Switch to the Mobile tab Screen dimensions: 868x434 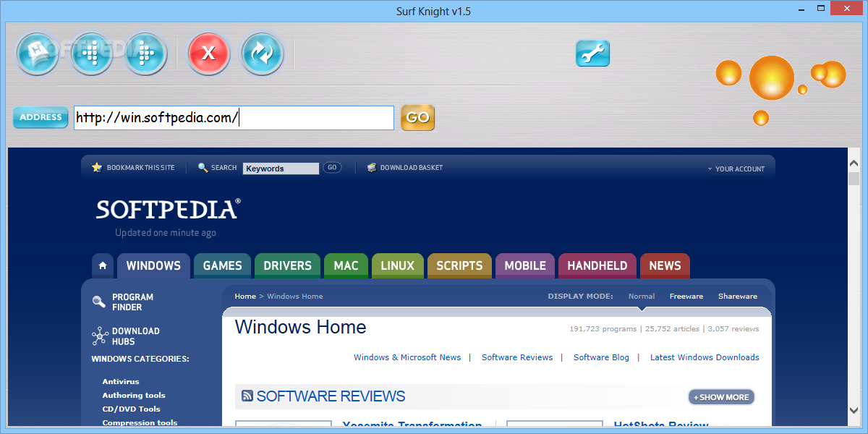525,265
